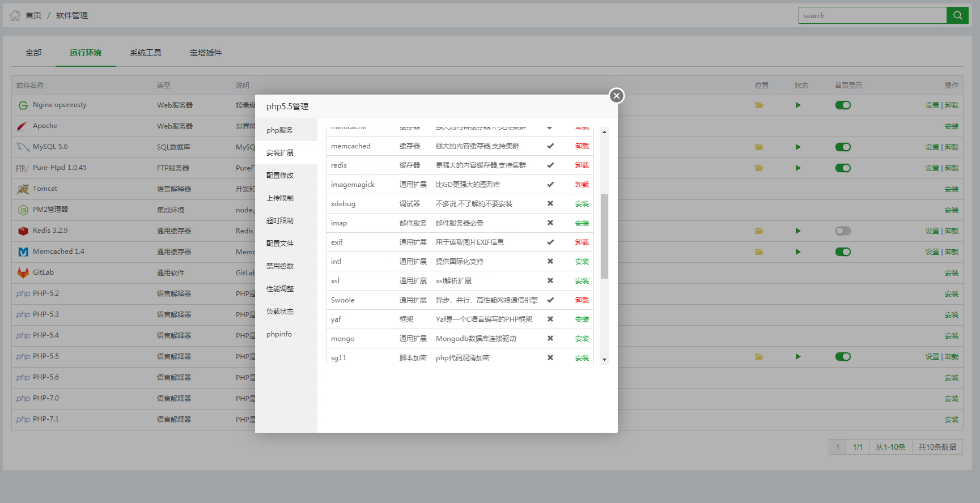The height and width of the screenshot is (503, 980).
Task: Switch to the 系统工具 tab
Action: click(x=146, y=53)
